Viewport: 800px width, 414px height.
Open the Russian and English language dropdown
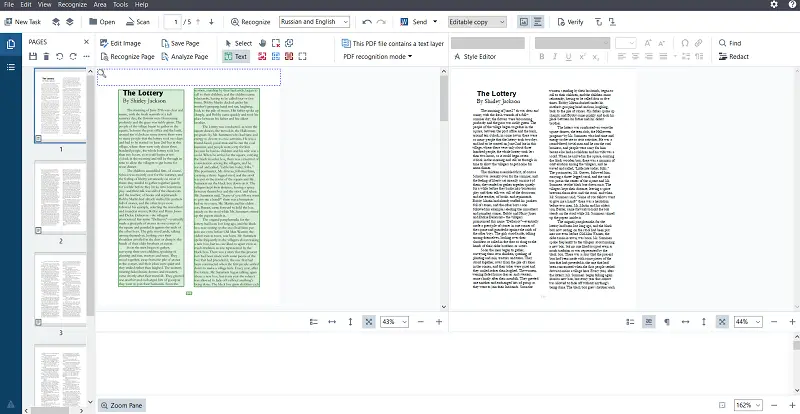coord(314,22)
